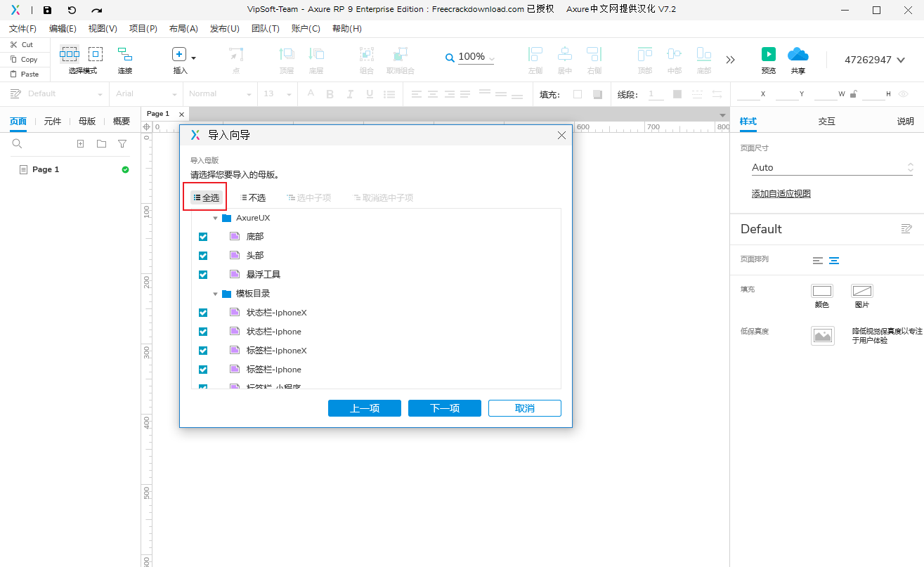Click the 中部 align middle icon
This screenshot has width=924, height=567.
click(x=675, y=54)
